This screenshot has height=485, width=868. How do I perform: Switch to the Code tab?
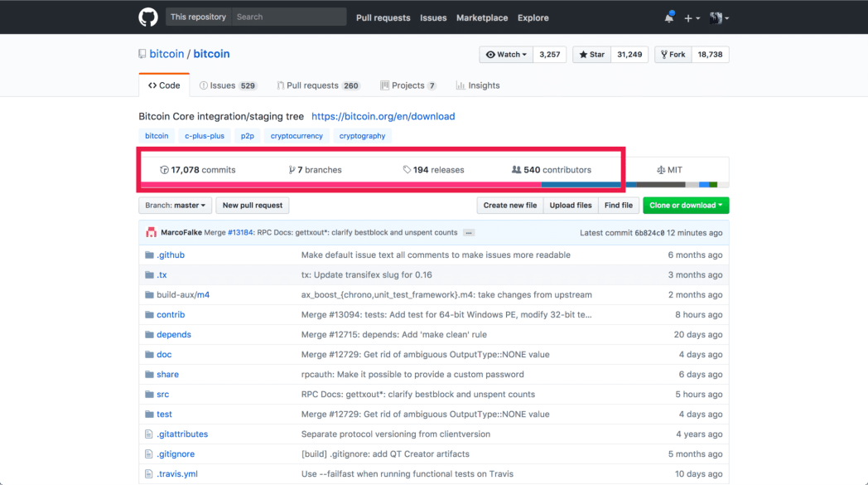pyautogui.click(x=164, y=85)
